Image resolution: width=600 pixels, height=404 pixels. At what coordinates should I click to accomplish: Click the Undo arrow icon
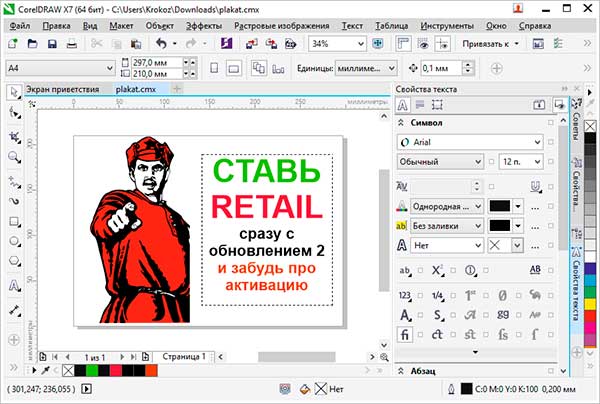point(161,44)
